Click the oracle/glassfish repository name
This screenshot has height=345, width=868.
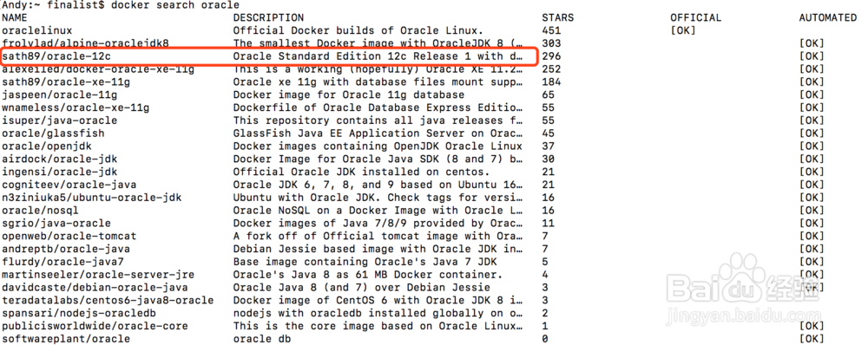53,133
